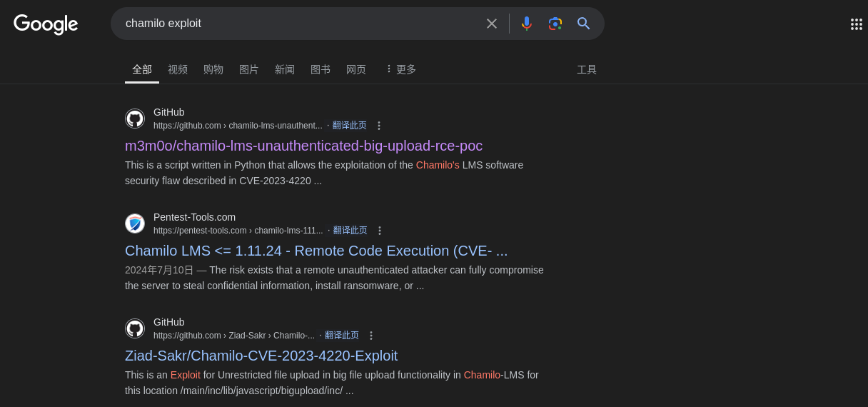The height and width of the screenshot is (407, 868).
Task: Translate the Ziad-Sakr GitHub result page
Action: tap(342, 336)
